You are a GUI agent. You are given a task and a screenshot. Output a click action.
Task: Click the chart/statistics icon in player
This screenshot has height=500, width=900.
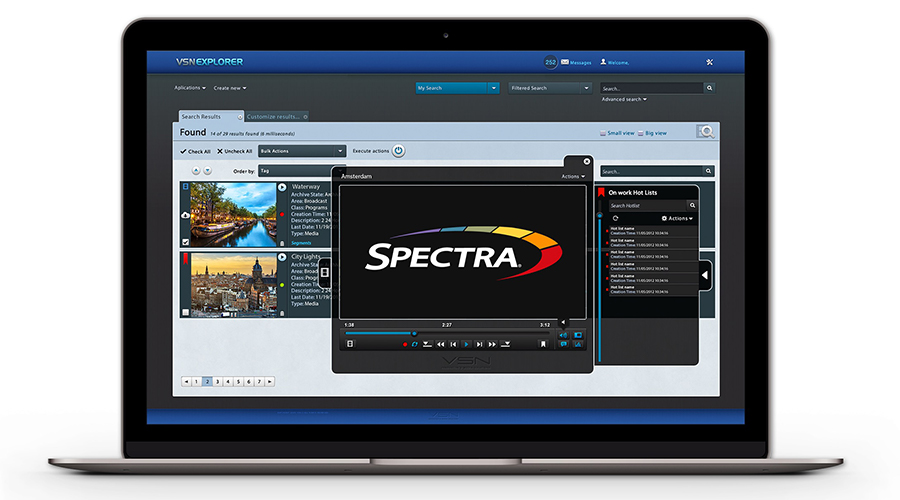click(x=578, y=344)
